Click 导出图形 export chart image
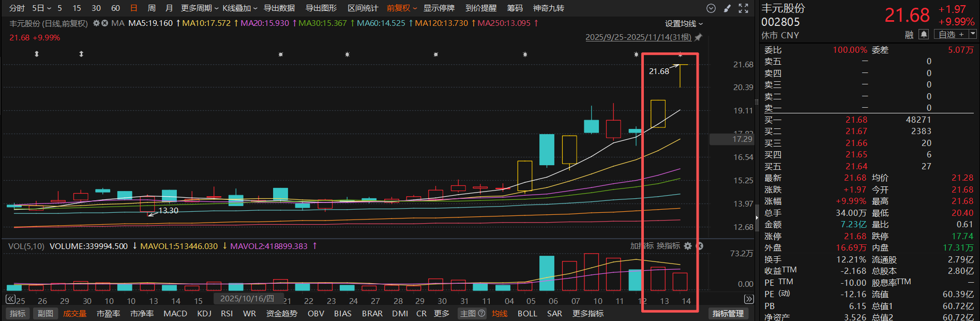The width and height of the screenshot is (980, 321). click(x=321, y=8)
